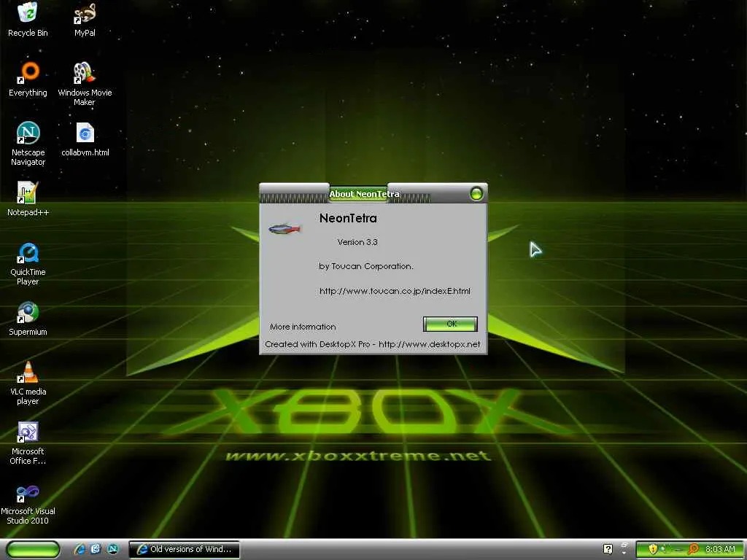Open Windows Movie Maker shortcut
This screenshot has width=747, height=560.
(85, 84)
